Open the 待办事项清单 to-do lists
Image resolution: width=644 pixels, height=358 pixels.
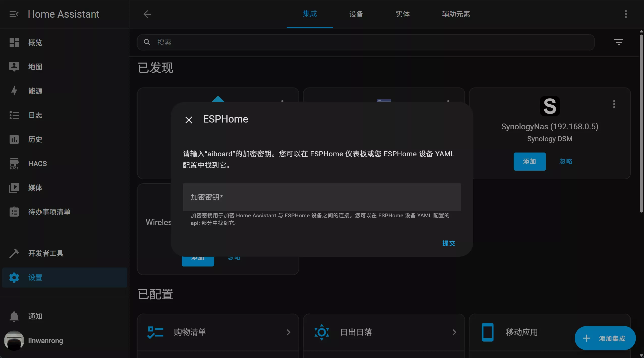tap(65, 212)
